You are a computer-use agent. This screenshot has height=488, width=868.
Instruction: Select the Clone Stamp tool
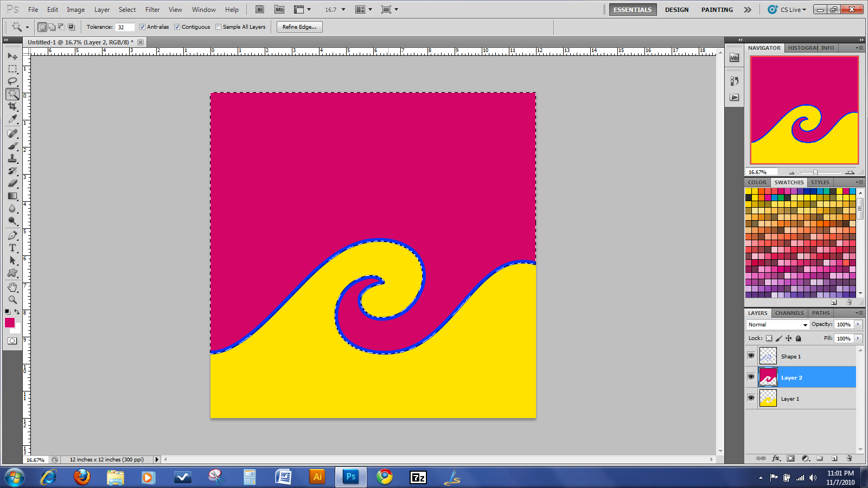click(12, 158)
